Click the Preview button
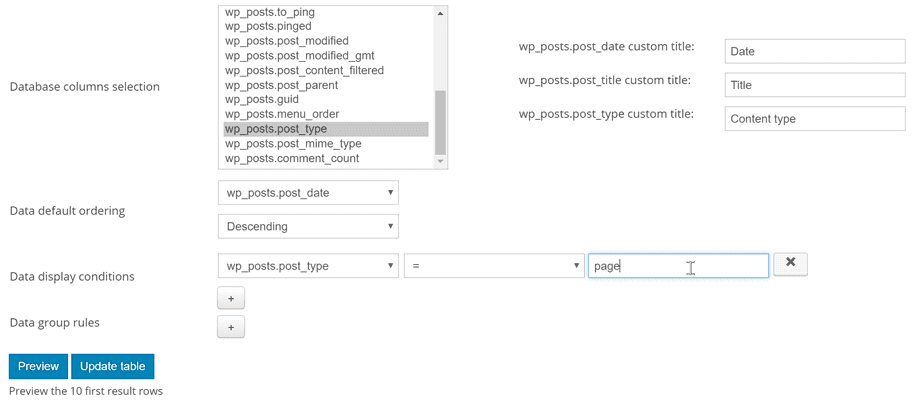920x402 pixels. click(38, 366)
